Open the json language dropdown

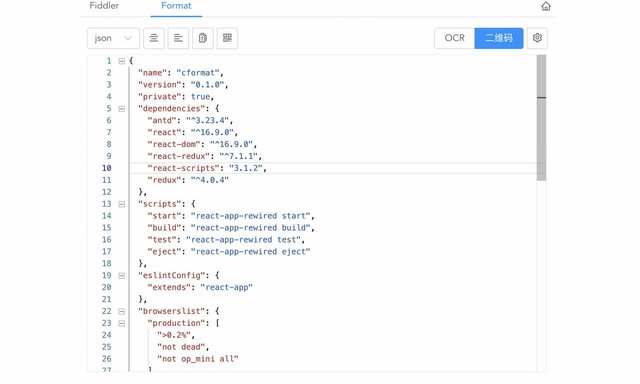[x=113, y=38]
